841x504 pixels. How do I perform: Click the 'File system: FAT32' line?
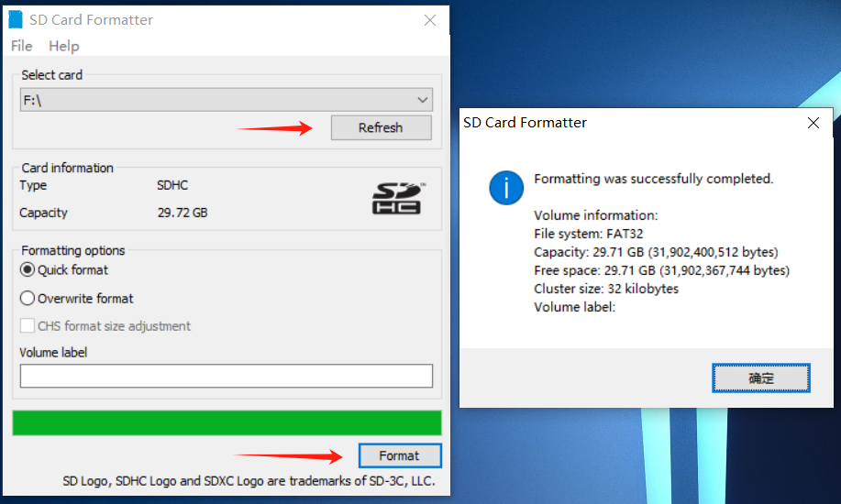coord(589,234)
